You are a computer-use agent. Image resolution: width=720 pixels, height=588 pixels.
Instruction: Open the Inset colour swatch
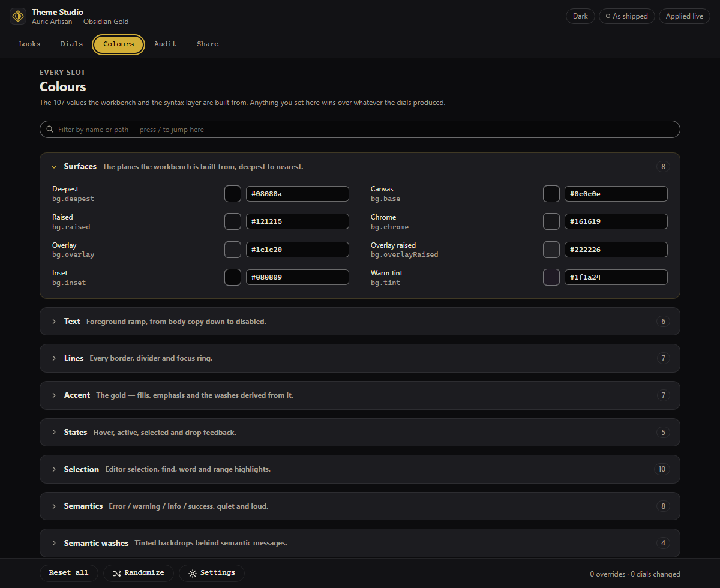[233, 277]
